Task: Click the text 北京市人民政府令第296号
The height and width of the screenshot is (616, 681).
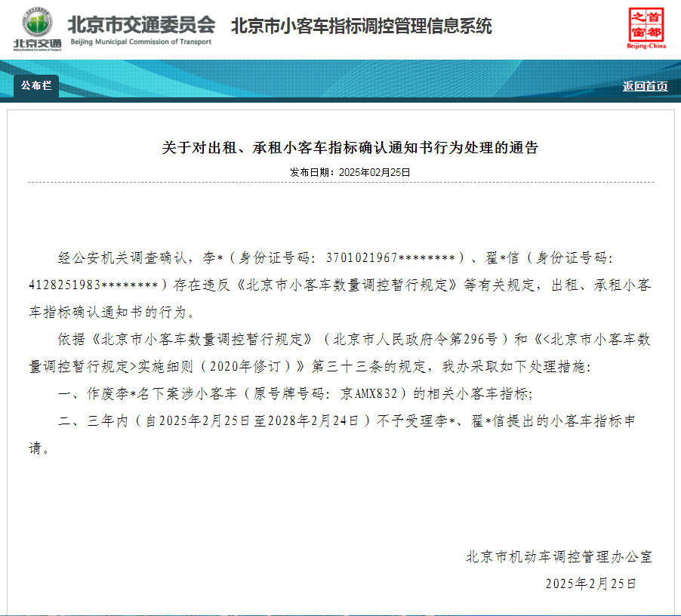Action: 415,339
